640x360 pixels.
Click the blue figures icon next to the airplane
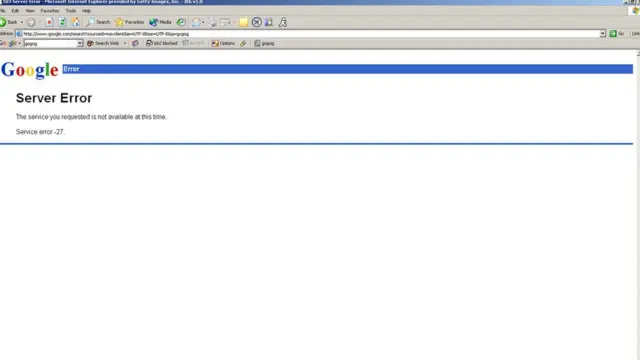(x=269, y=22)
